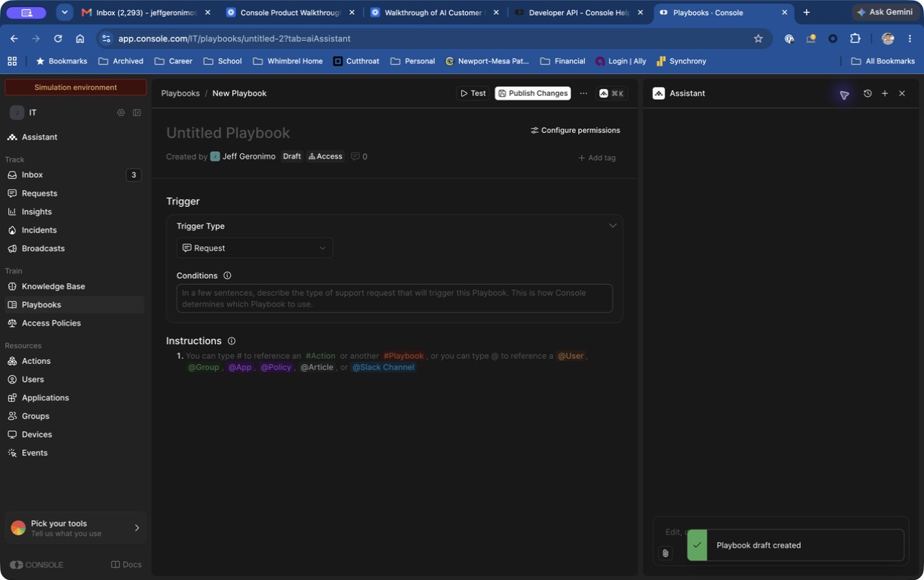Screen dimensions: 924x580
Task: Click the Test button
Action: (x=473, y=93)
